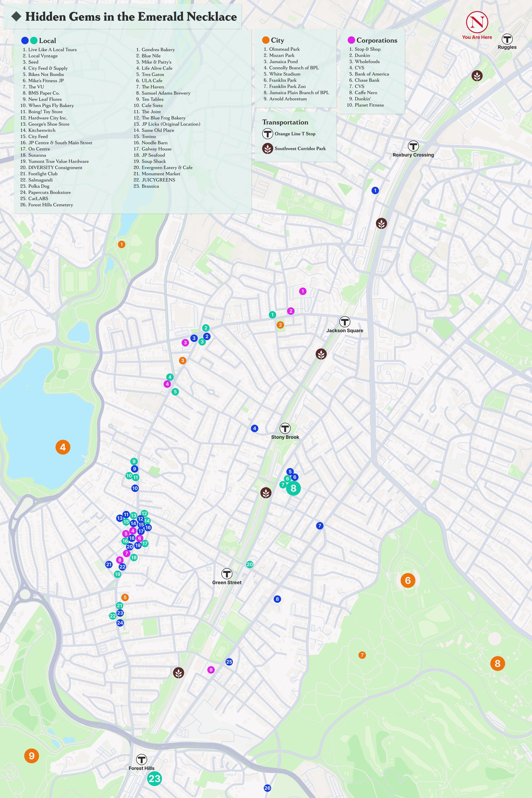
Task: Select the Green Street T stop marker
Action: pos(227,574)
